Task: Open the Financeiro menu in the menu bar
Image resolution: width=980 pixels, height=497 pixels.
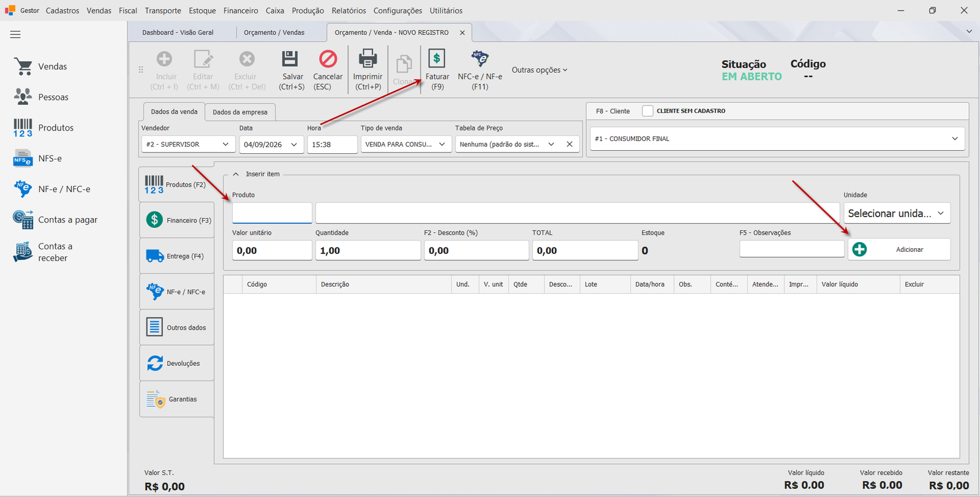Action: 241,10
